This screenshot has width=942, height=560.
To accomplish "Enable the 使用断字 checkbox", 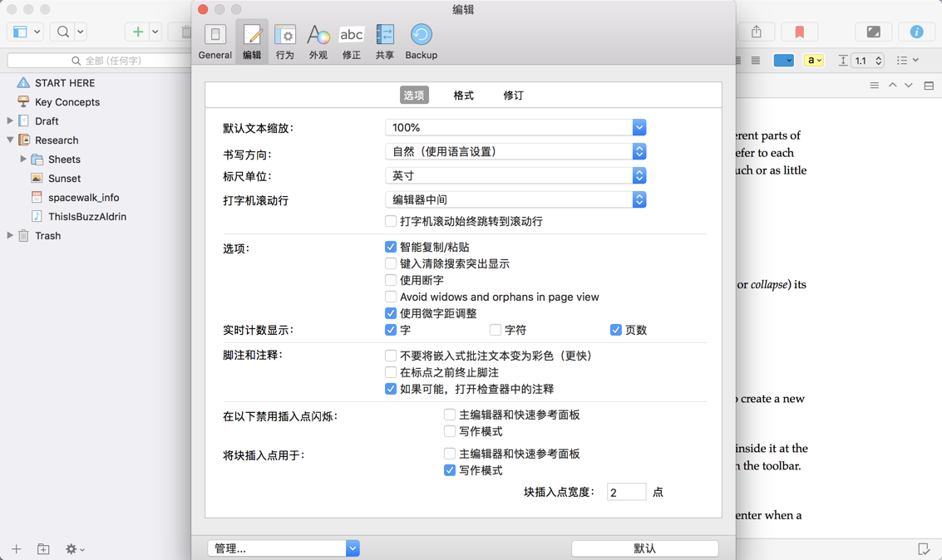I will point(391,279).
